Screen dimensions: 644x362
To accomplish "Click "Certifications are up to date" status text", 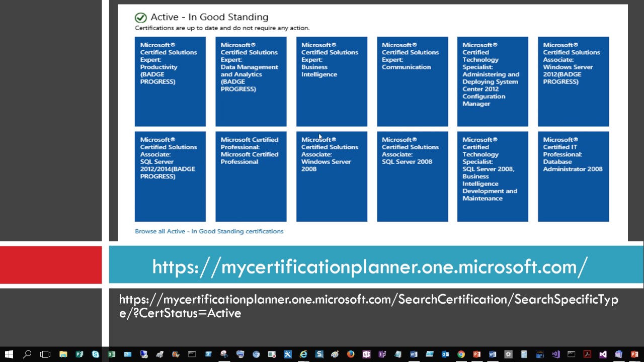I will click(x=222, y=28).
